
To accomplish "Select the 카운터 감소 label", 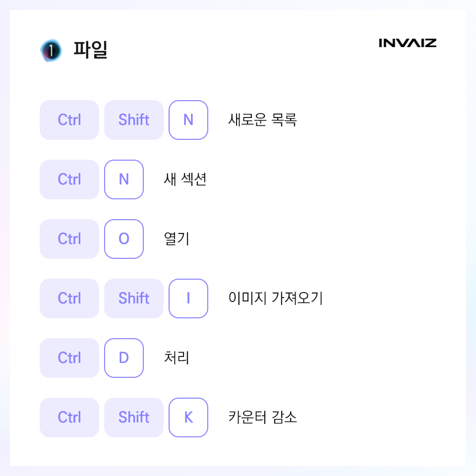I will coord(263,417).
